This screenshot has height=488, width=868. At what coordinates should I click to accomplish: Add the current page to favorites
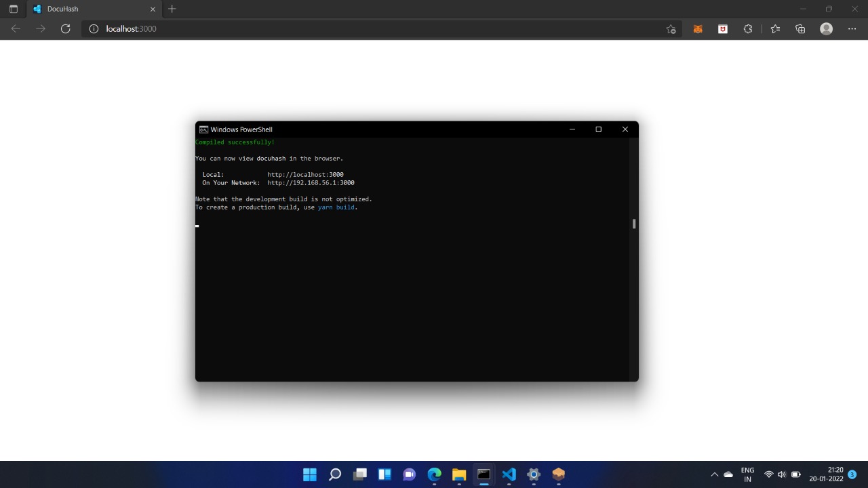pyautogui.click(x=671, y=28)
